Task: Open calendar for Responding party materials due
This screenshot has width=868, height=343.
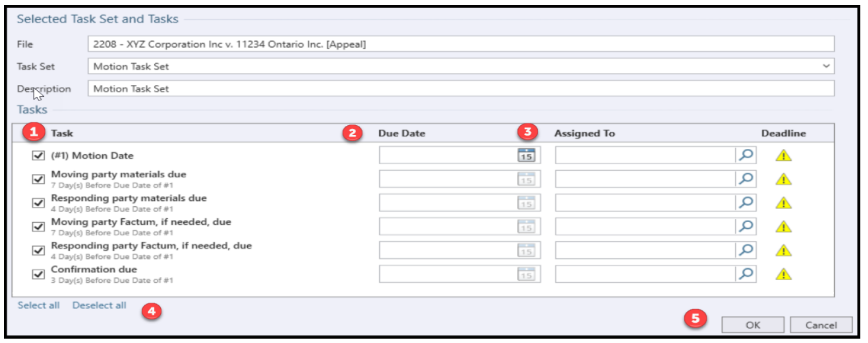Action: point(526,203)
